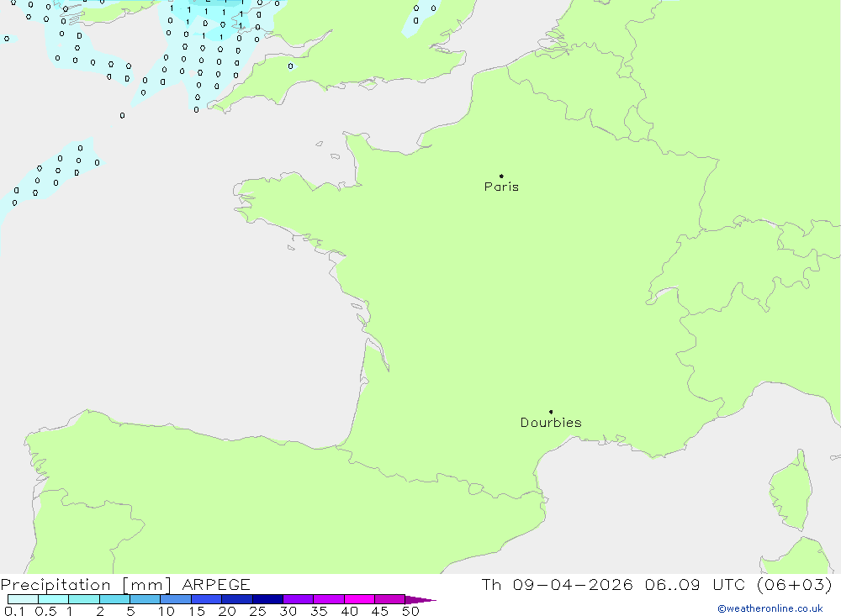841x616 pixels.
Task: Click the '0.5' legend scale value
Action: [45, 611]
